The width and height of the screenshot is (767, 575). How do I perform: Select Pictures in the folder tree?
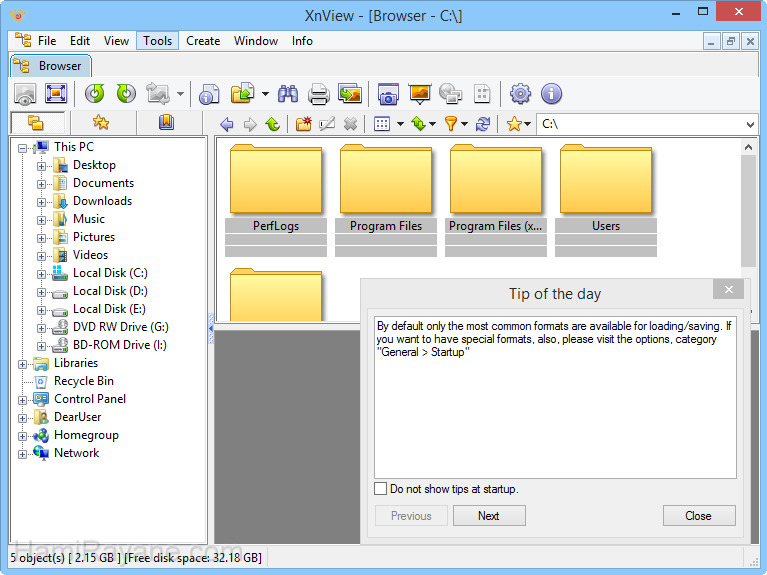click(94, 237)
